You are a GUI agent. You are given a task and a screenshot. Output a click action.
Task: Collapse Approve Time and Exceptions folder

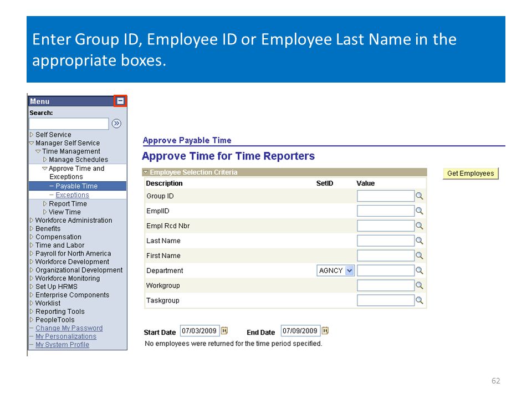pos(44,168)
